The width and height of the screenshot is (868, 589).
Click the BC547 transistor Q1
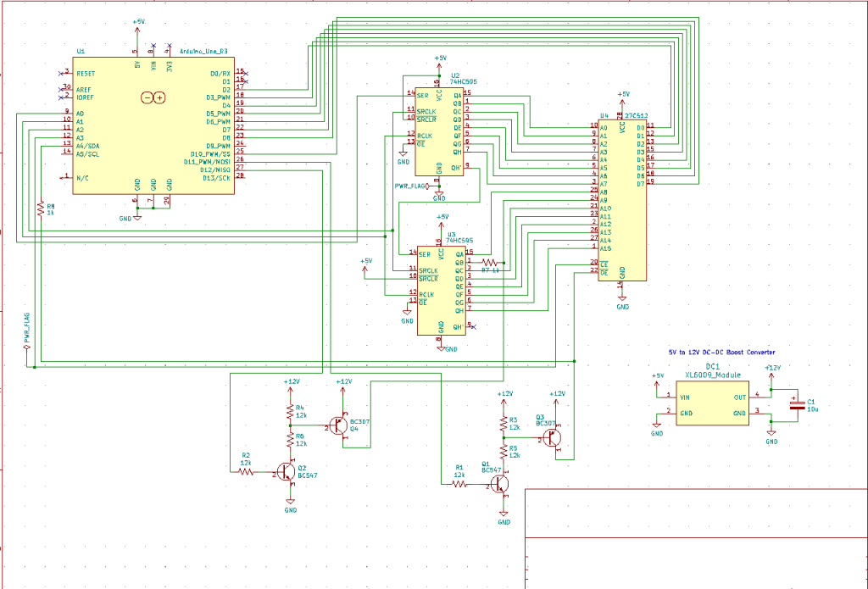click(502, 484)
